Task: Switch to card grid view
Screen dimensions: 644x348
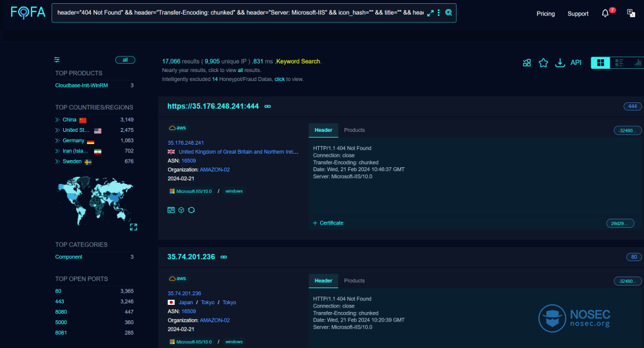Action: (600, 63)
